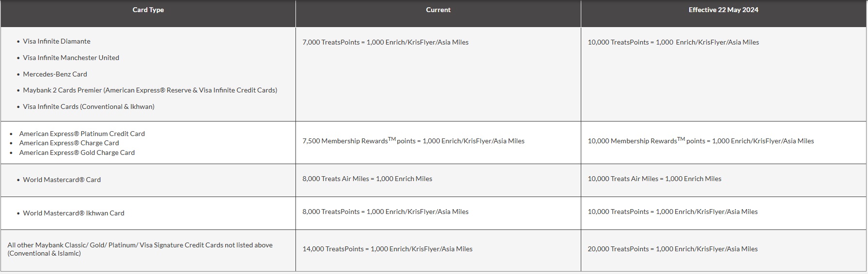Click World Mastercard Ikhwan Card entry
The image size is (868, 274).
click(x=74, y=213)
